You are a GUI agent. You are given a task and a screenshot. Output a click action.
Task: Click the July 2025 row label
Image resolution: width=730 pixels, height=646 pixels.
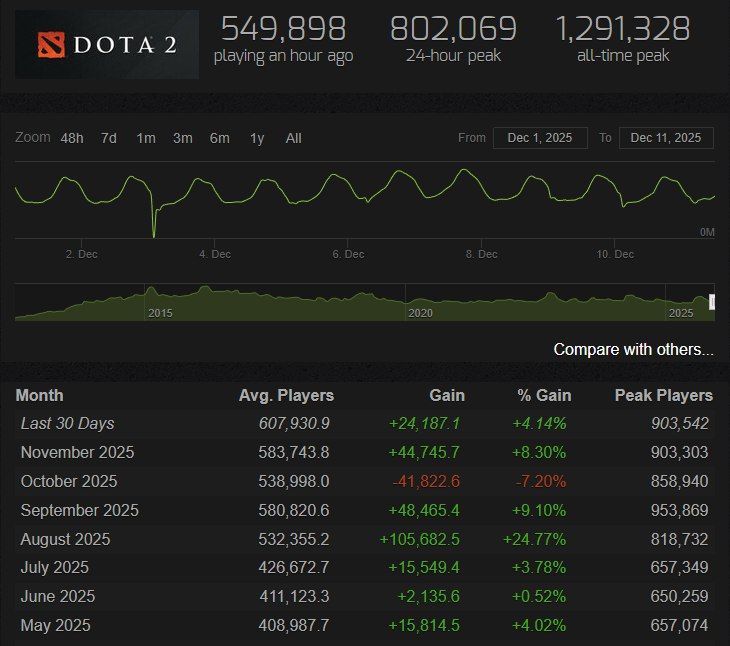click(54, 567)
